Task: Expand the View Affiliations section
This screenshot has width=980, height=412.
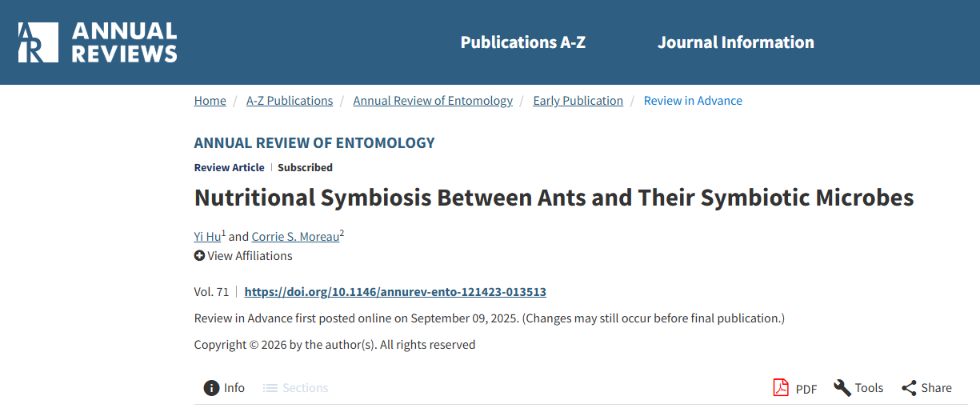Action: pyautogui.click(x=250, y=256)
